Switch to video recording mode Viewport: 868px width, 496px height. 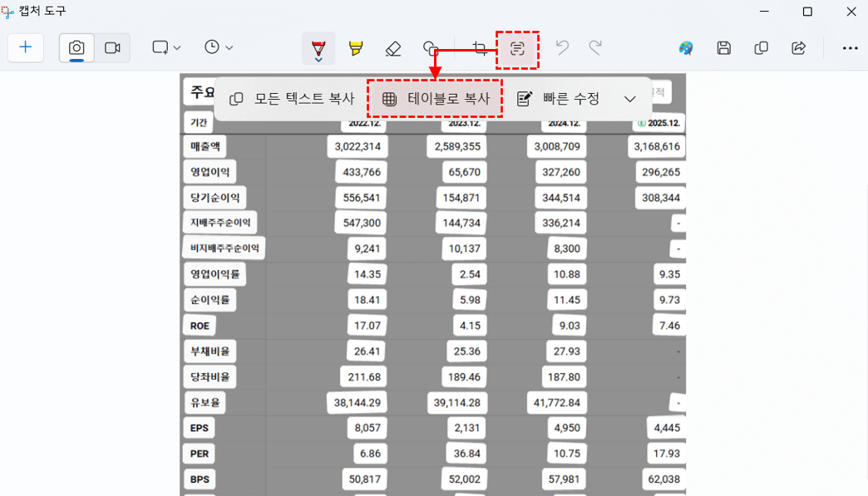tap(112, 47)
